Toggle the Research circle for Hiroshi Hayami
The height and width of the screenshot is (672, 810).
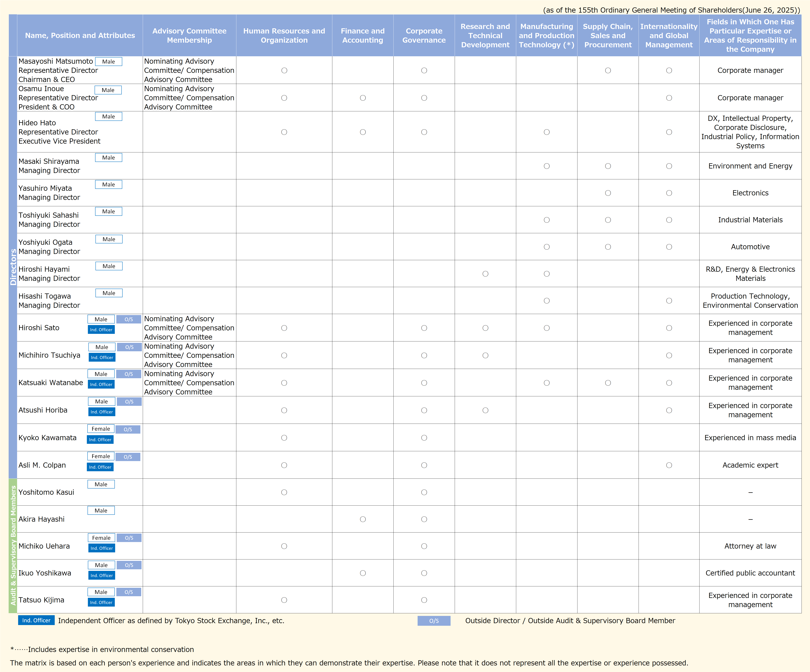coord(485,274)
